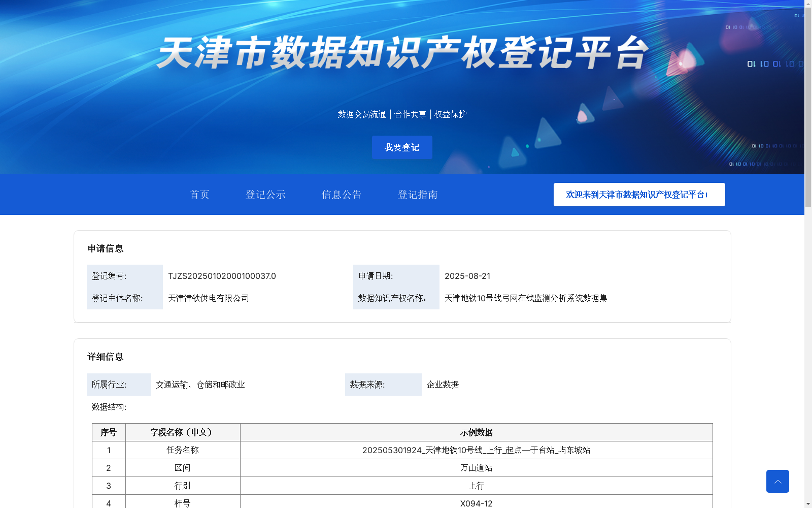Viewport: 812px width, 508px height.
Task: Click the 字段名称（中文）column header
Action: [x=183, y=432]
